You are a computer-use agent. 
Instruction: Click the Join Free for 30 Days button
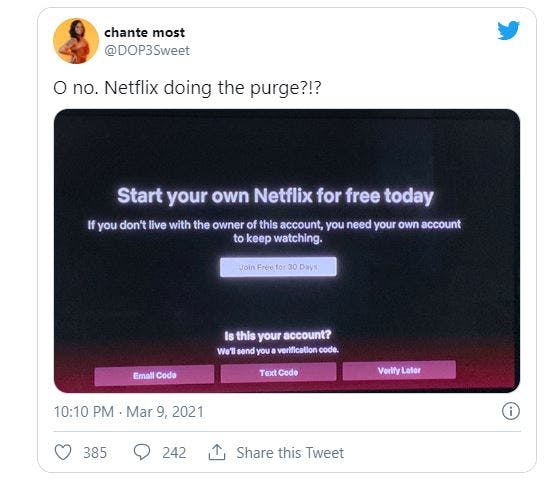(x=278, y=267)
